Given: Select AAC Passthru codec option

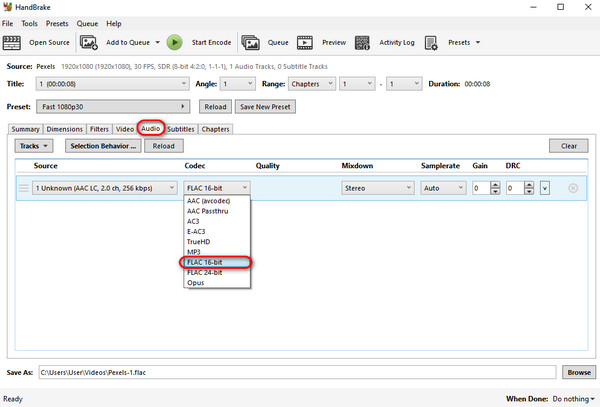Looking at the screenshot, I should tap(217, 211).
